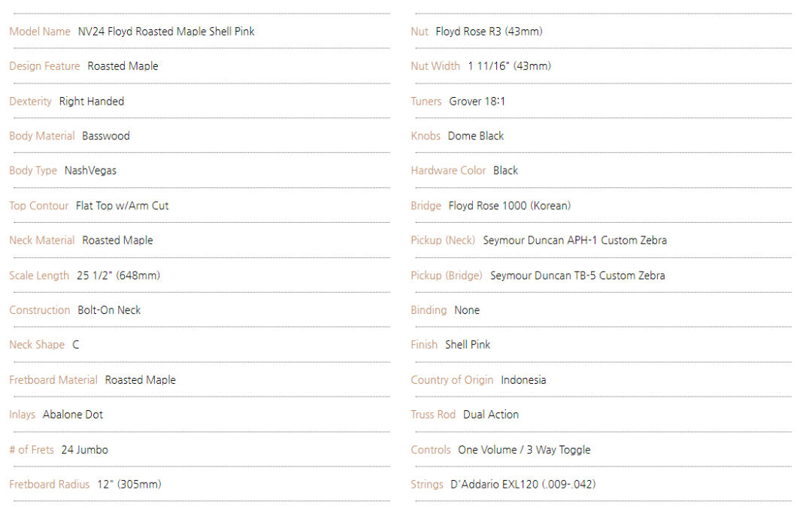This screenshot has height=508, width=812.
Task: Select the Grover 18:1 tuners text
Action: click(x=477, y=102)
